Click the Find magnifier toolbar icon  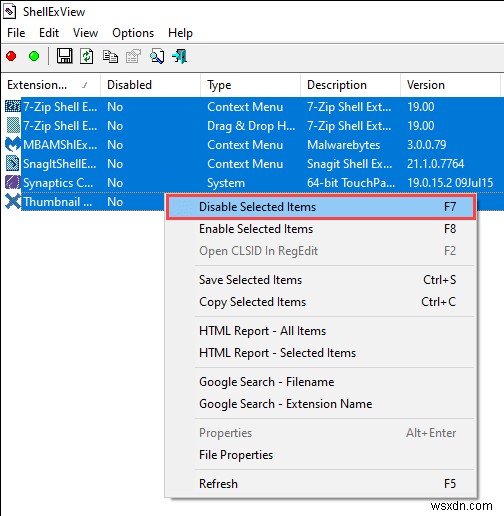pyautogui.click(x=157, y=56)
